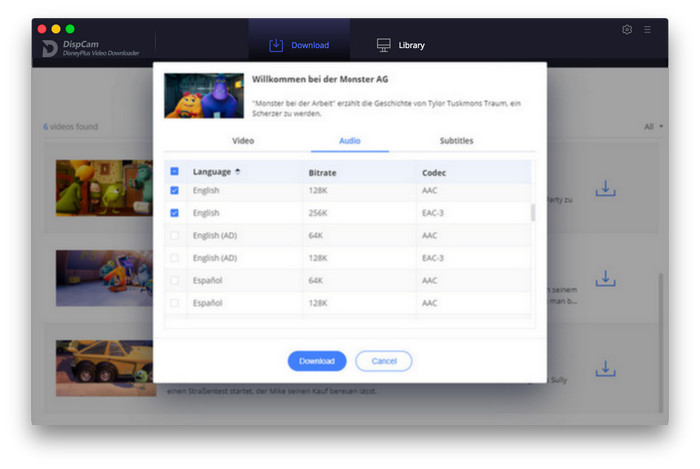Click the '256K' bitrate cell
The width and height of the screenshot is (700, 469).
[318, 213]
